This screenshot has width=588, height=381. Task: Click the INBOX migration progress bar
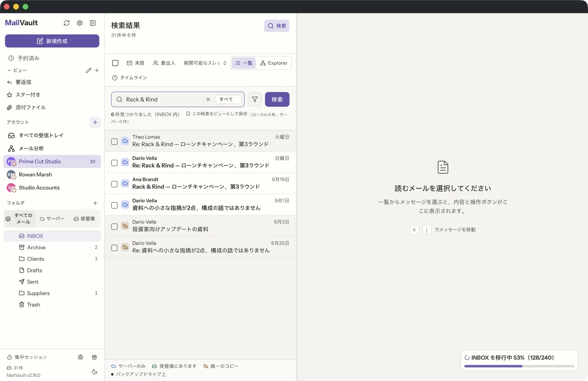tap(519, 366)
